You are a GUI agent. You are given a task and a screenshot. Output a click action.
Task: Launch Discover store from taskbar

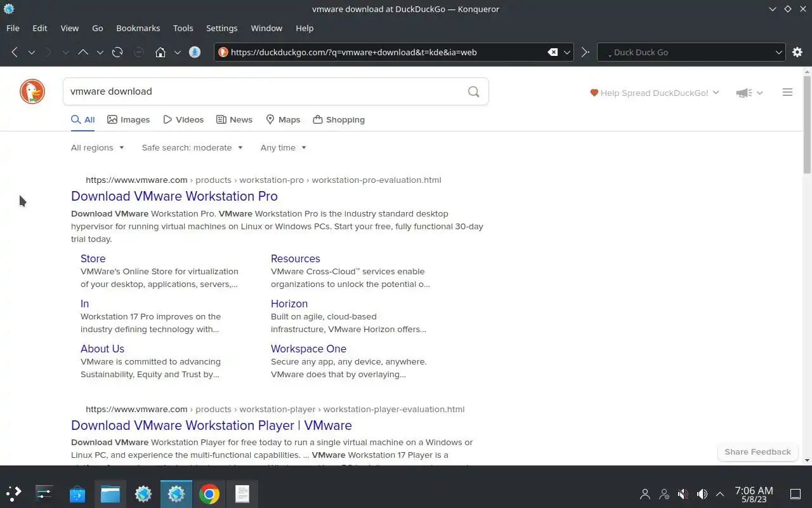coord(77,493)
